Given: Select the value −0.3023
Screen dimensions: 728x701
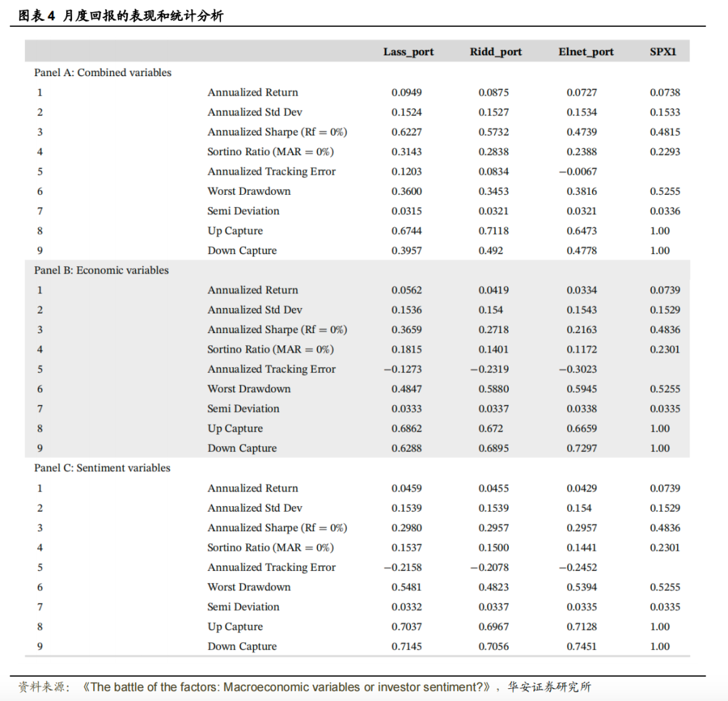Looking at the screenshot, I should tap(578, 369).
